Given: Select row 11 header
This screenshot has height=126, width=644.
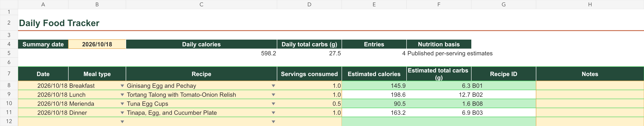Looking at the screenshot, I should [x=9, y=112].
